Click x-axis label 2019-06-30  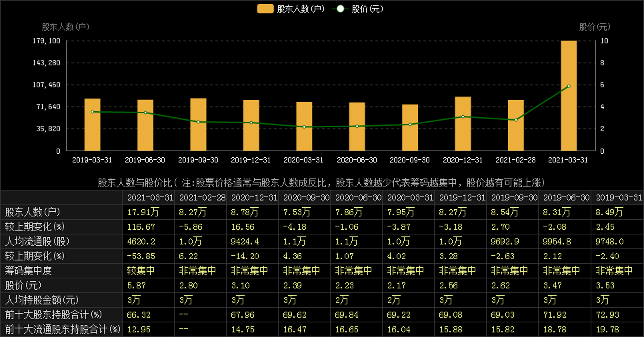145,160
